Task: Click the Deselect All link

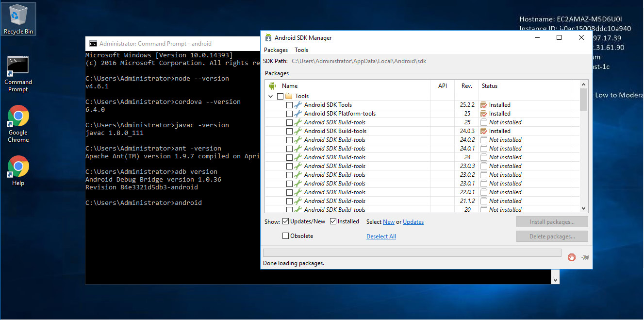Action: 381,236
